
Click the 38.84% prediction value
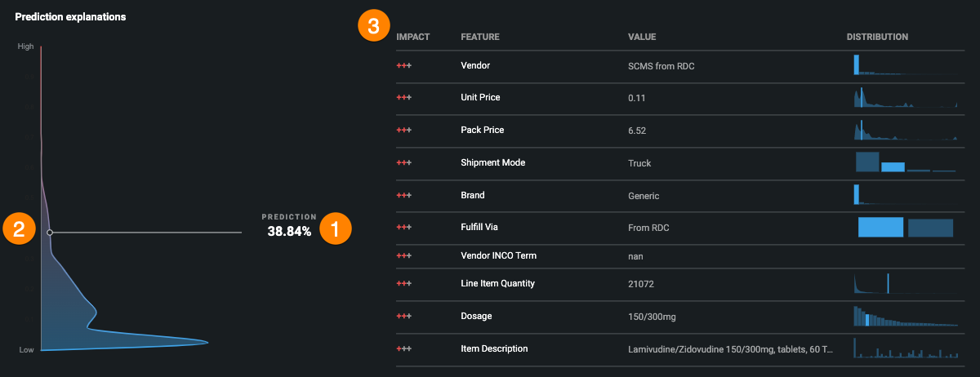pos(289,232)
